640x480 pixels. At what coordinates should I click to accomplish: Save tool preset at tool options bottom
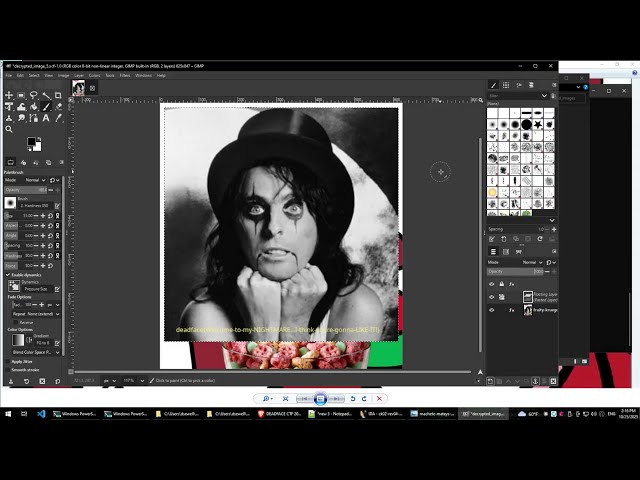(x=11, y=381)
